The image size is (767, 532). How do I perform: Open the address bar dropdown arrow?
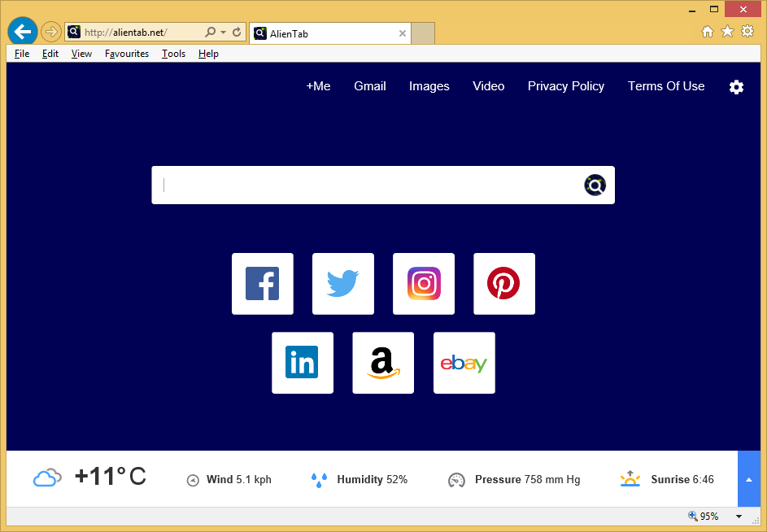[x=223, y=33]
